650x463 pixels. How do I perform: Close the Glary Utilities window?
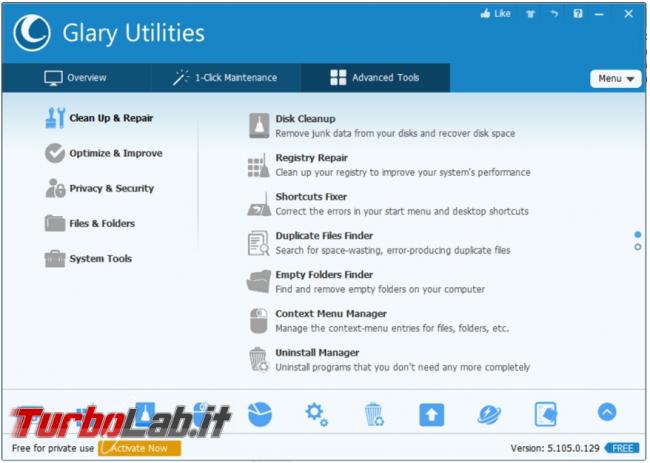click(x=628, y=14)
